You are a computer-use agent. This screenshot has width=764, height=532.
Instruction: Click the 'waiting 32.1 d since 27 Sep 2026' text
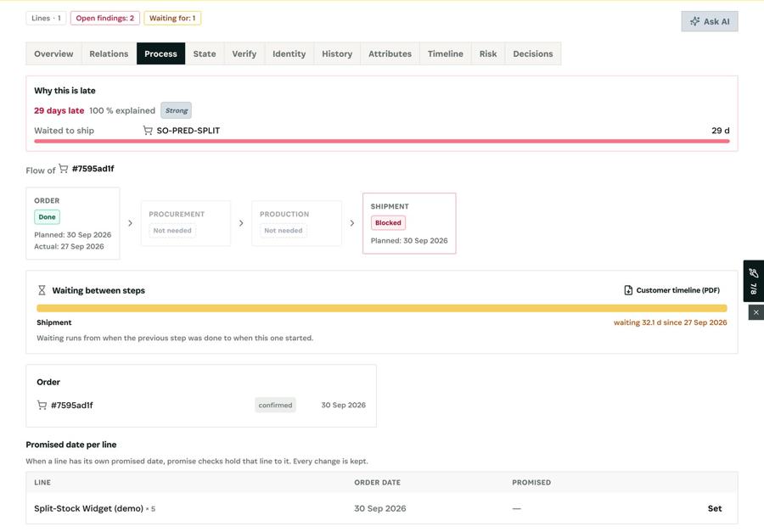tap(670, 322)
